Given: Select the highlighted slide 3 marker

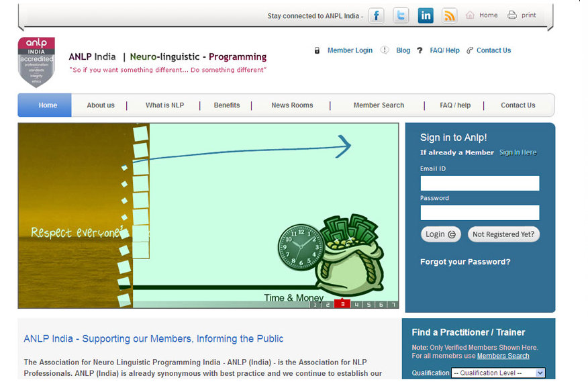Looking at the screenshot, I should pyautogui.click(x=342, y=304).
